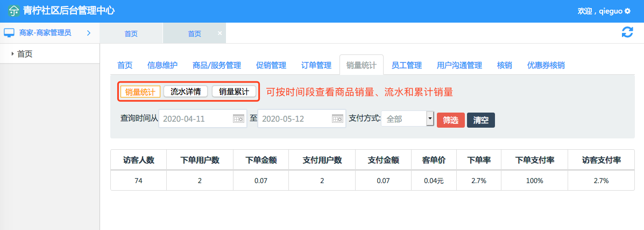
Task: Open calendar picker for end date 2020-05-12
Action: [x=338, y=119]
